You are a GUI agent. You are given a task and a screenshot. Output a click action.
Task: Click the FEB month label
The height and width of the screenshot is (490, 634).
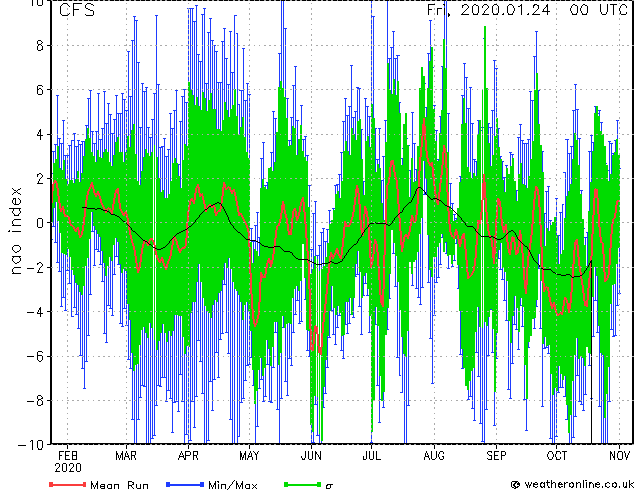coord(68,456)
